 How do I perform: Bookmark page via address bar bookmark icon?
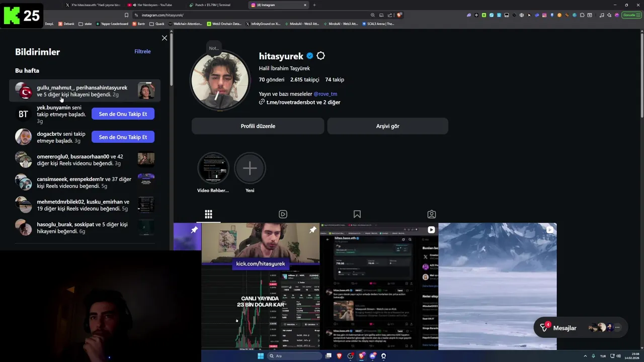(x=126, y=15)
